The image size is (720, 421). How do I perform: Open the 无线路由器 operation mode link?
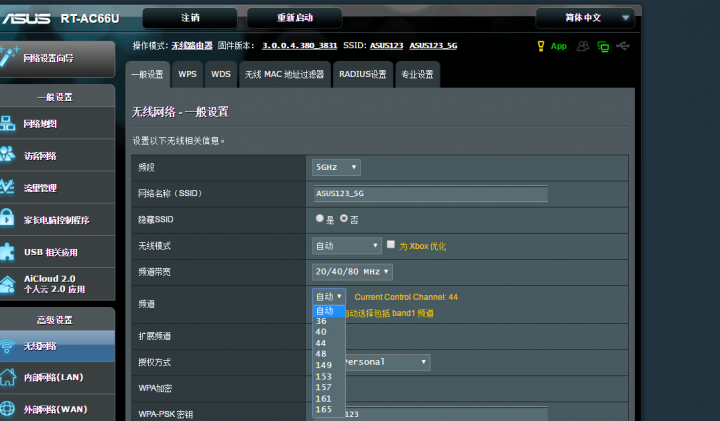192,45
